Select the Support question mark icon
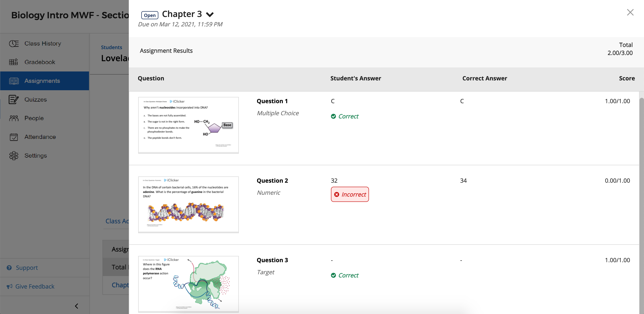This screenshot has height=314, width=644. [9, 267]
